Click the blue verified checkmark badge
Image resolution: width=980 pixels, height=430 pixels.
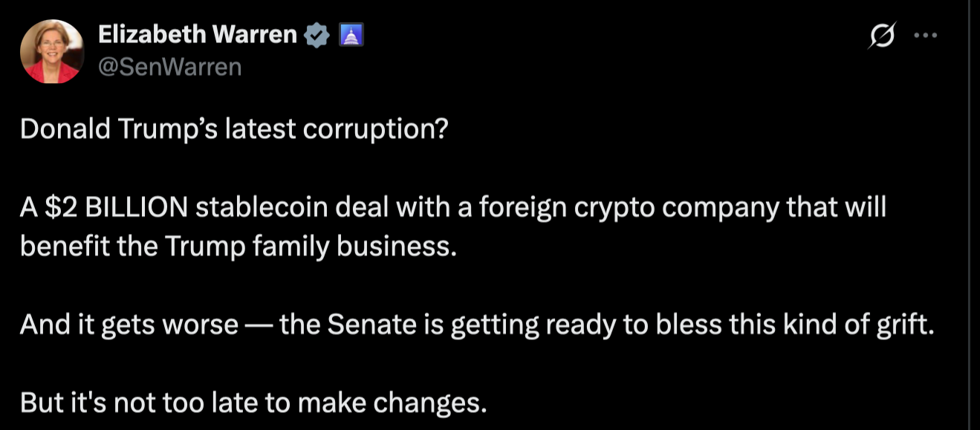tap(319, 35)
